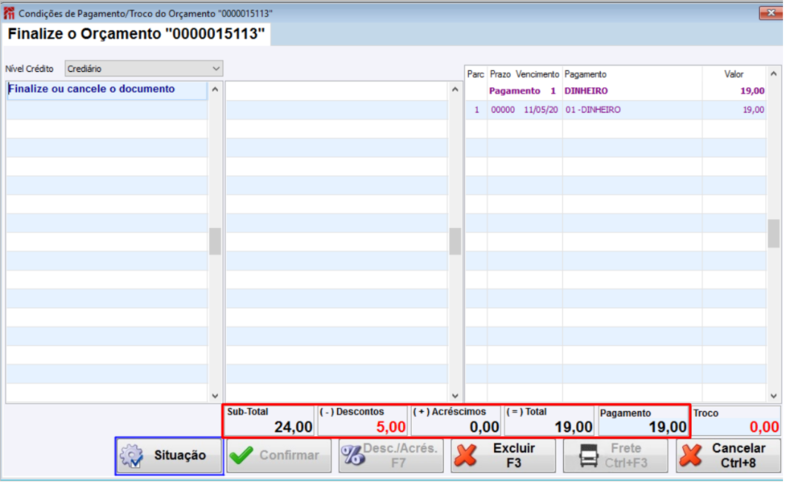Click the Valor column header
800x482 pixels.
[734, 74]
